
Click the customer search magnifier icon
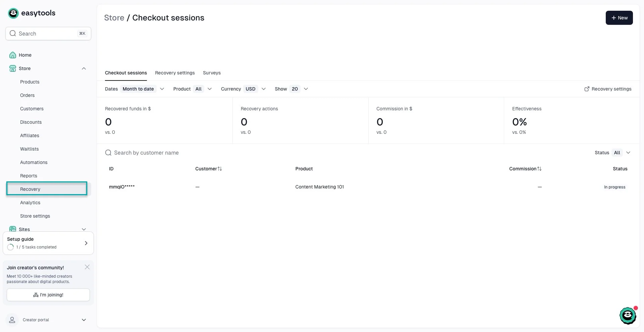(x=108, y=153)
